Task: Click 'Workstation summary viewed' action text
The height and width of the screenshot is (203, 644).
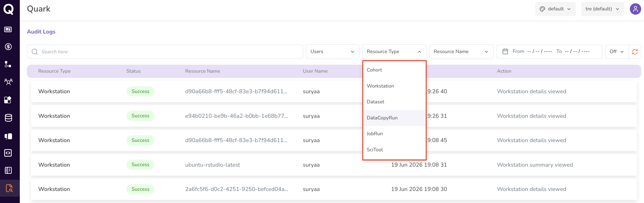Action: [x=535, y=165]
